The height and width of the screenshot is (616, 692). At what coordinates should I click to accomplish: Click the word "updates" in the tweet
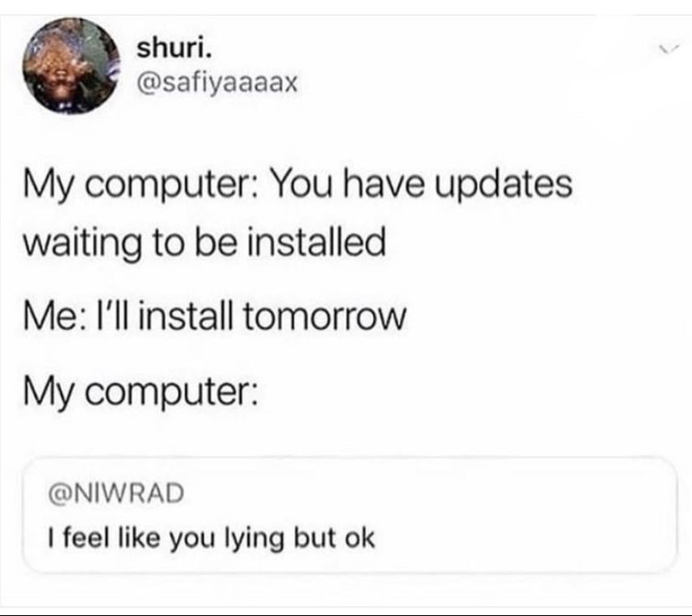tap(504, 185)
